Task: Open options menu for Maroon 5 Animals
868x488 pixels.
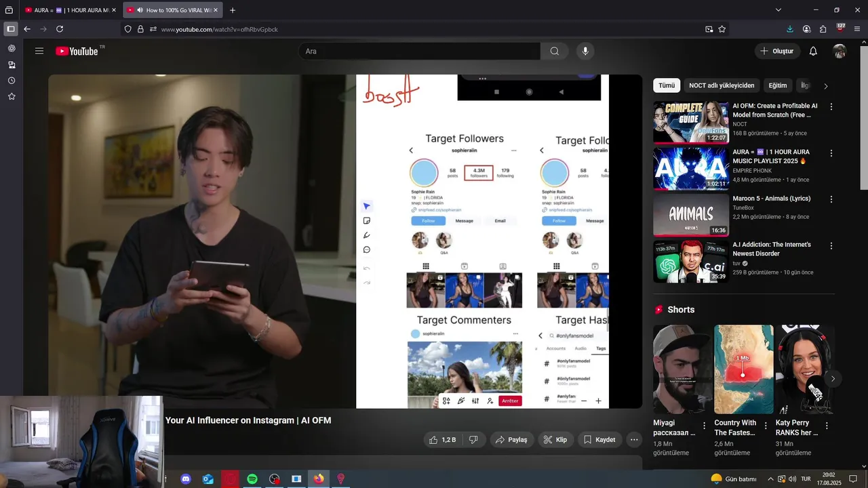Action: (x=831, y=200)
